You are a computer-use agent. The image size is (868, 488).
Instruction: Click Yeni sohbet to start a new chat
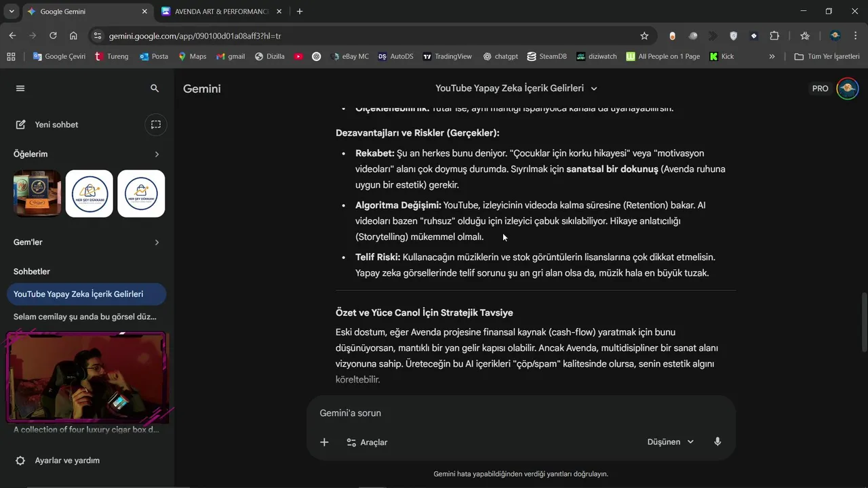(x=56, y=125)
